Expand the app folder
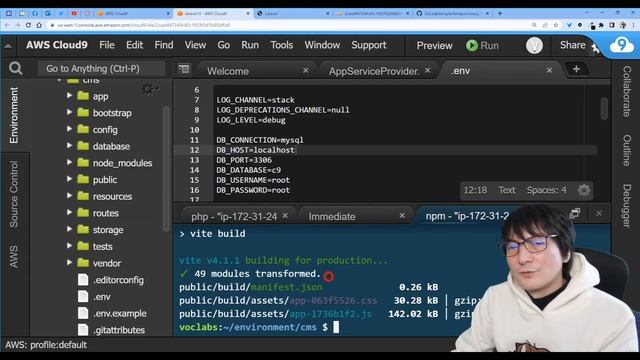Screen dimensions: 640x360 [x=69, y=96]
